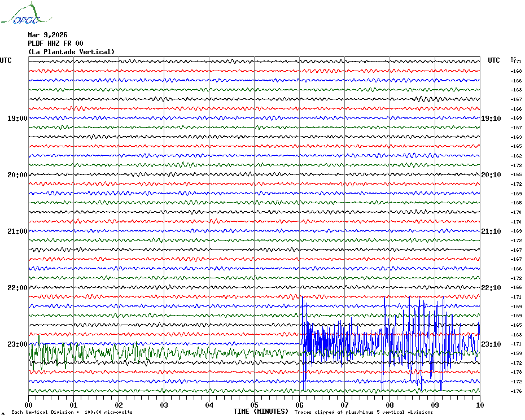The image size is (525, 420).
Task: Click the Each Vertical Division scale note
Action: (72, 413)
